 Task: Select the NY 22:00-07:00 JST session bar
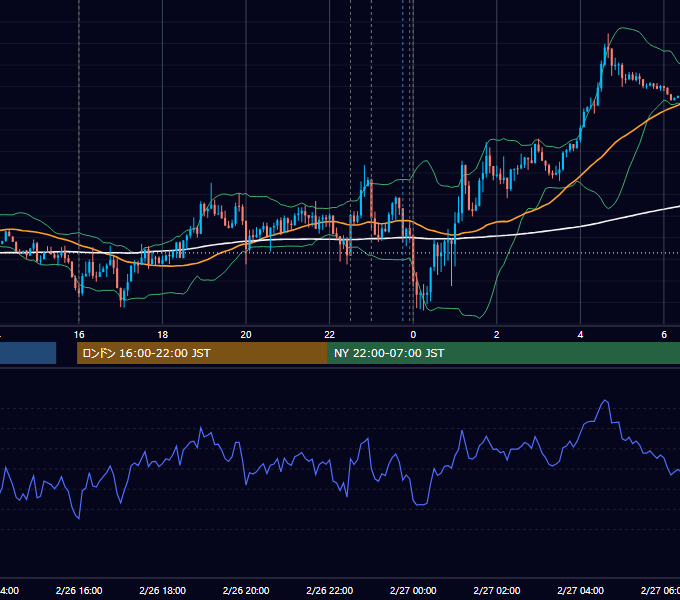tap(503, 353)
